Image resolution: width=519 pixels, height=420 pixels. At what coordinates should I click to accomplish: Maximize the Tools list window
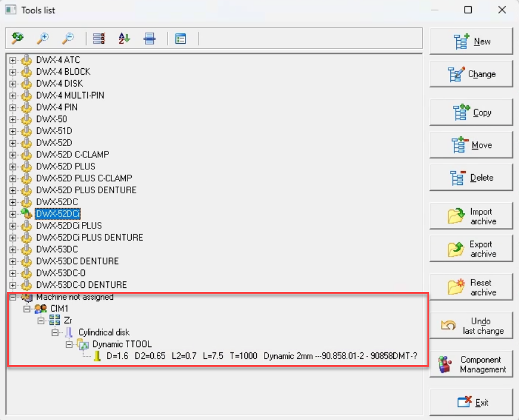[468, 10]
